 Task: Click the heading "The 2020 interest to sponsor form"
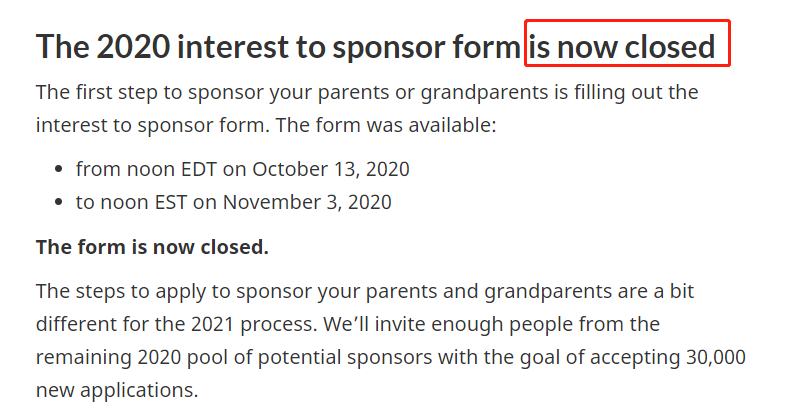click(x=280, y=47)
